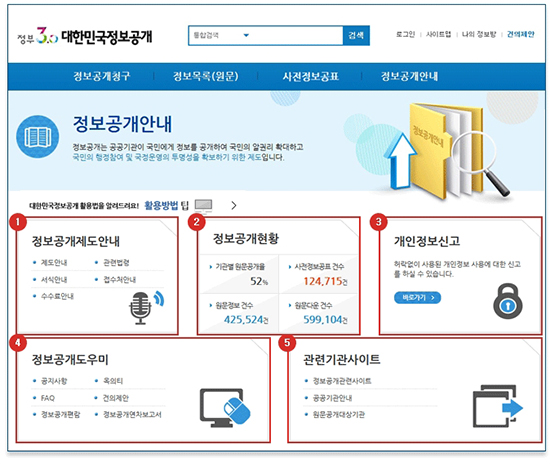
Task: Click the monitor and mouse icon
Action: (x=225, y=408)
